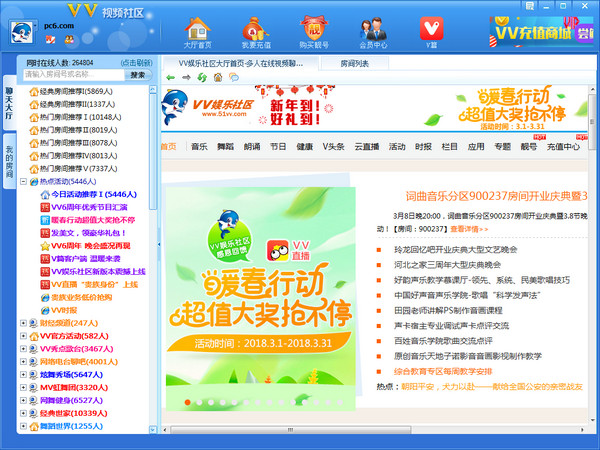The height and width of the screenshot is (450, 600).
Task: Go forward with the gray right arrow
Action: pos(186,78)
